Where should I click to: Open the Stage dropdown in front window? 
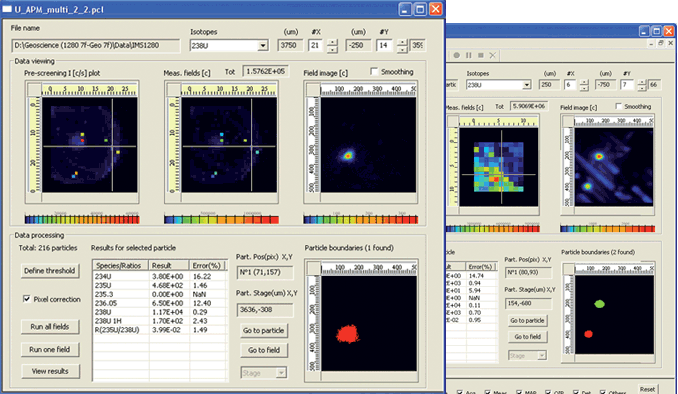click(x=281, y=372)
